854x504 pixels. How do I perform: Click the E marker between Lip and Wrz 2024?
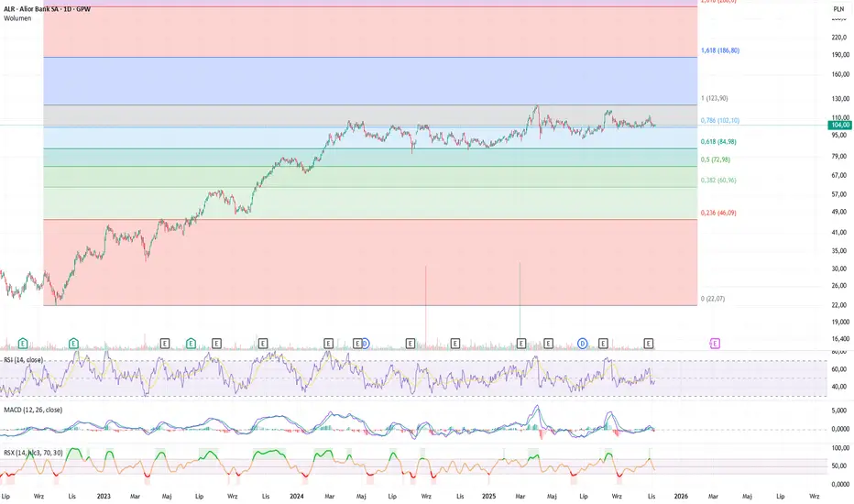[x=411, y=344]
